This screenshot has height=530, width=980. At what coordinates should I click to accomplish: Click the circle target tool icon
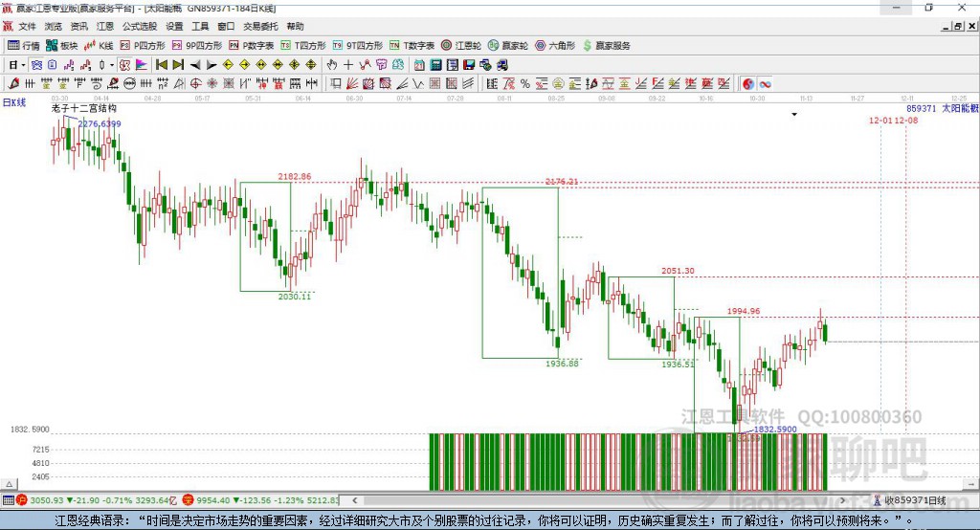click(x=195, y=84)
